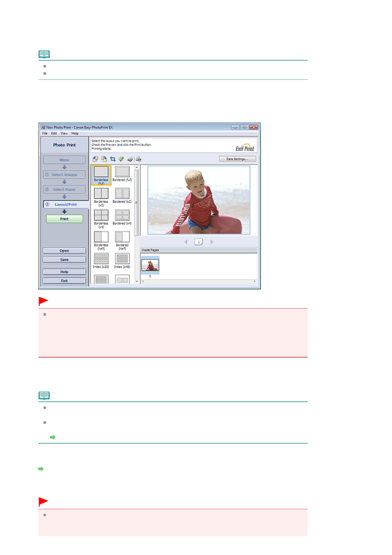Maximize the Easy-PhotoPrint EX window

(244, 127)
